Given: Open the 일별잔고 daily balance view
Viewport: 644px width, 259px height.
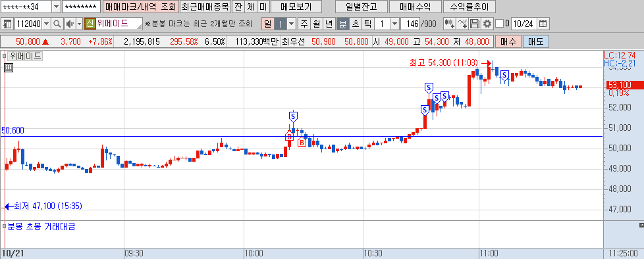Looking at the screenshot, I should click(361, 7).
